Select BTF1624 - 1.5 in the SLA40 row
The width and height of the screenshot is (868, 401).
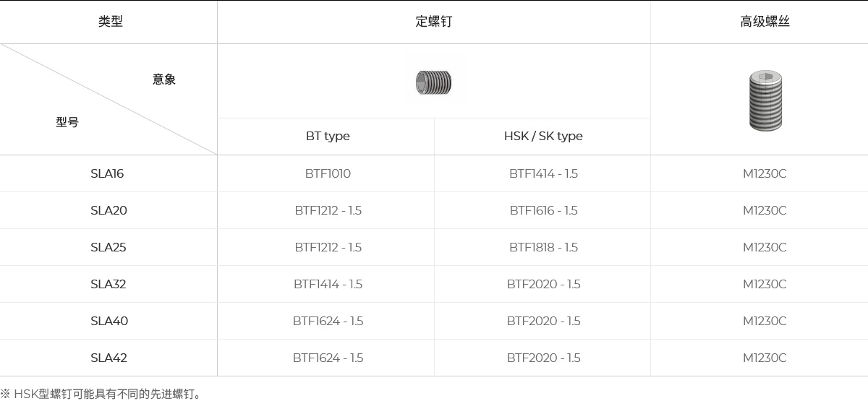click(328, 321)
